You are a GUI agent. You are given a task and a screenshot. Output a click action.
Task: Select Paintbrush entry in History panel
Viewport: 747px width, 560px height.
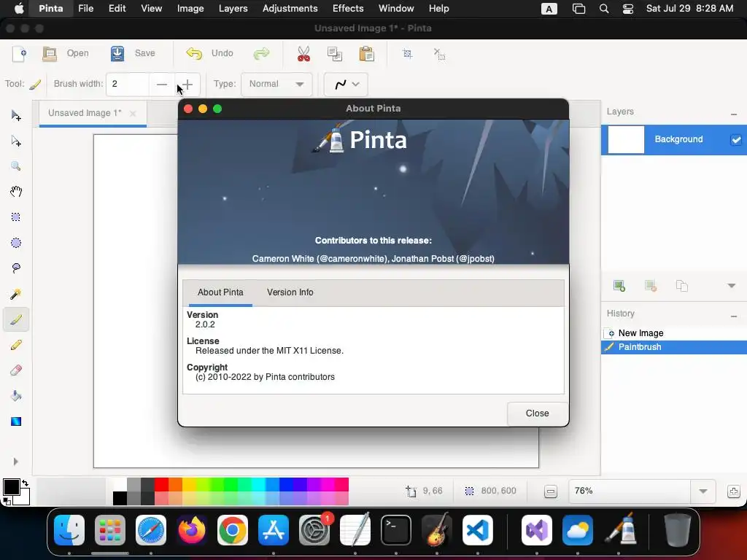[x=673, y=347]
